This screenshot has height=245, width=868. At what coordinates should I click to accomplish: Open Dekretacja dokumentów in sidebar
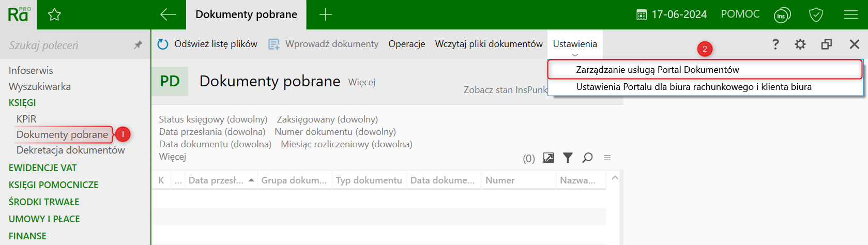[x=70, y=150]
